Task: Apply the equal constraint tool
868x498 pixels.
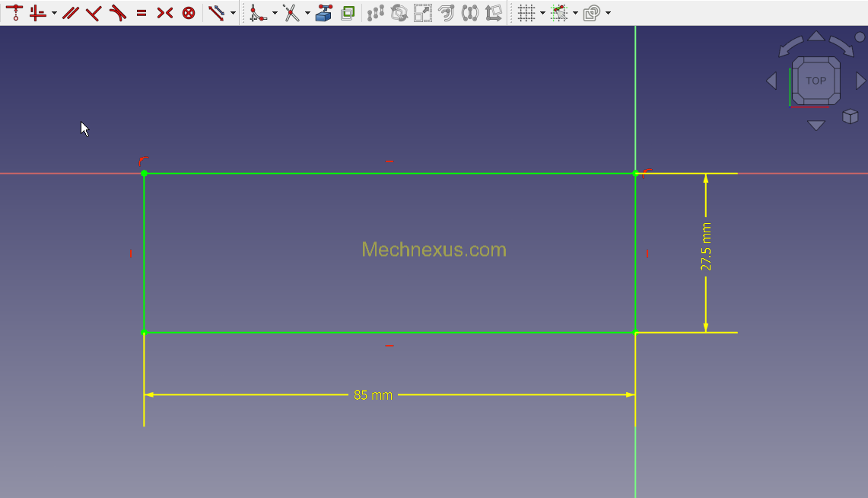Action: click(141, 12)
